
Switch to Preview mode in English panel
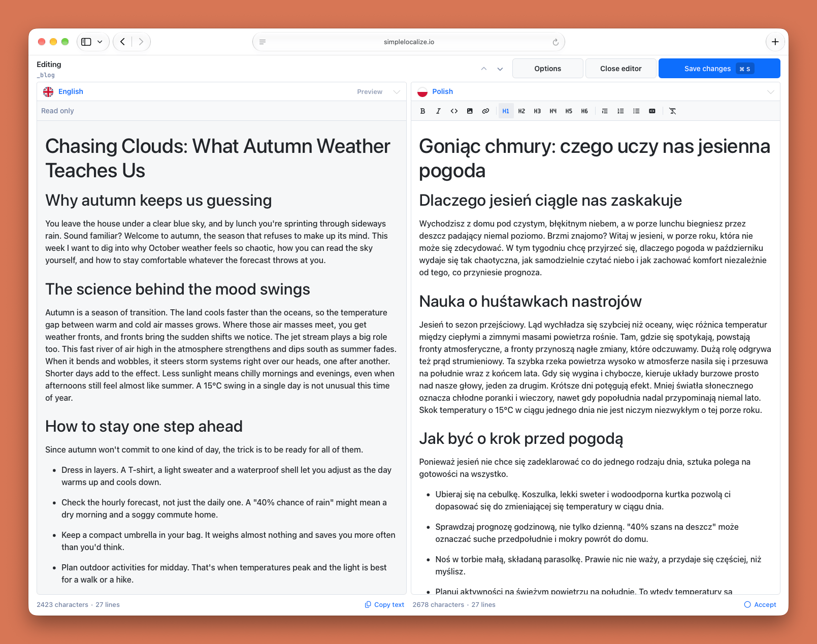tap(370, 91)
